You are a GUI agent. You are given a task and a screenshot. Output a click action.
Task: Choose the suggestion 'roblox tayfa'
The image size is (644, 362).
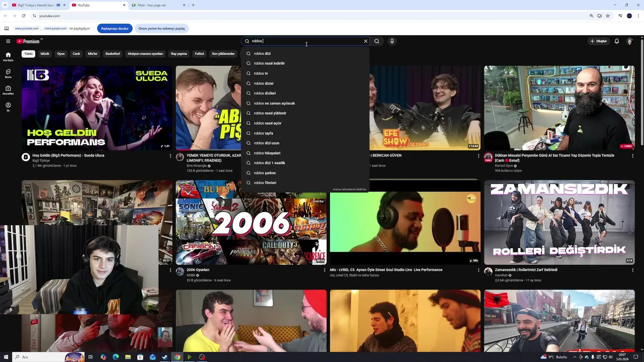[305, 133]
